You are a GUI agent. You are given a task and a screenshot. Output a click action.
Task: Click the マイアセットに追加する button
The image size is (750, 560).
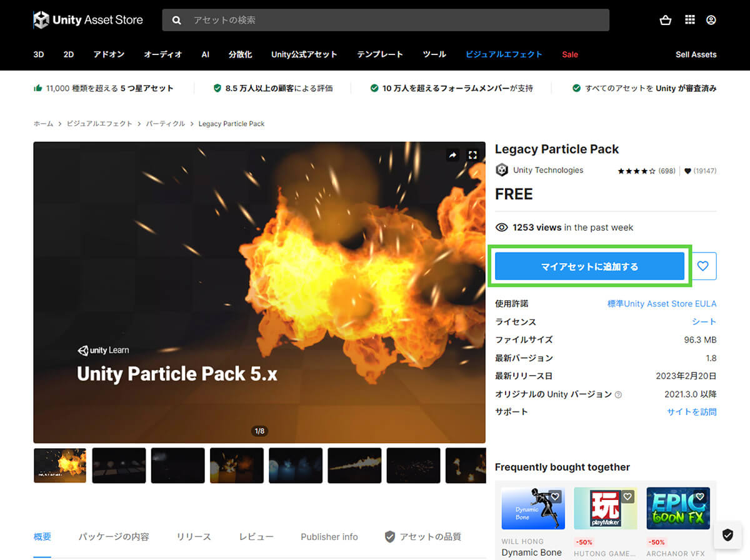590,266
